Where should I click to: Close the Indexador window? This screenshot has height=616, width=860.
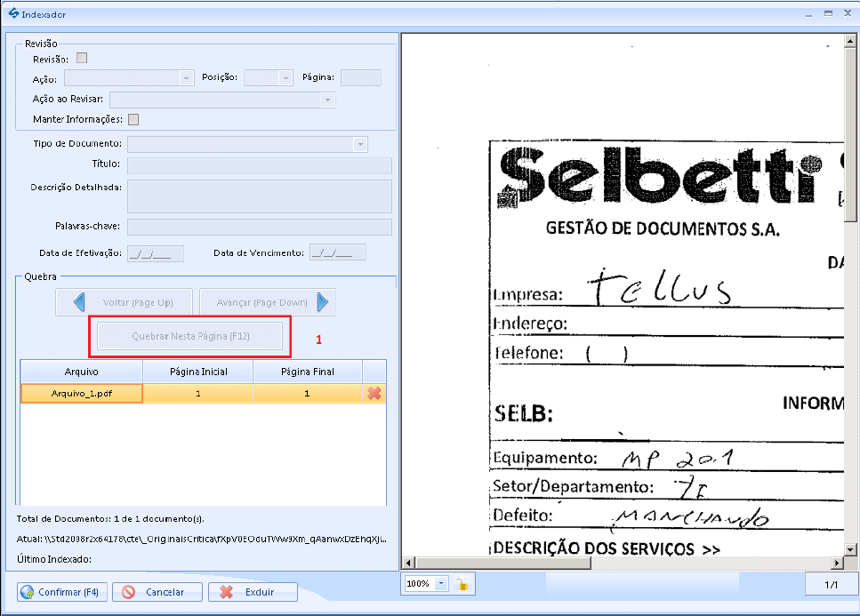(x=848, y=13)
